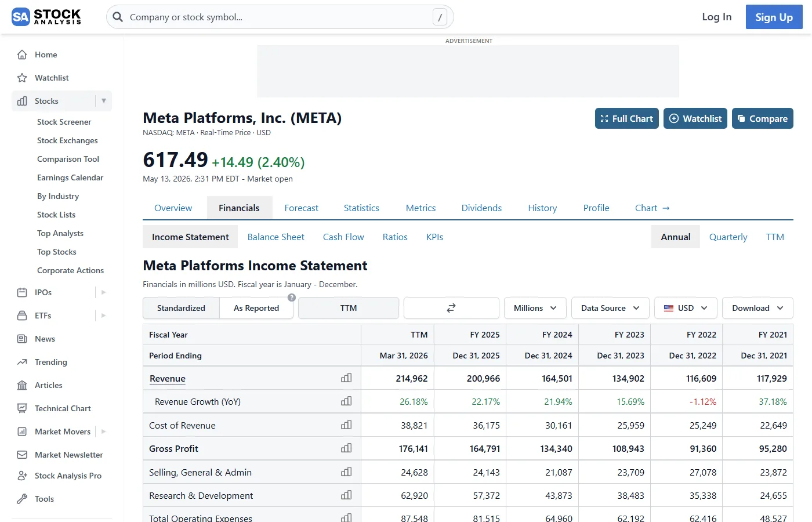812x522 pixels.
Task: Switch to the Dividends tab
Action: (x=481, y=208)
